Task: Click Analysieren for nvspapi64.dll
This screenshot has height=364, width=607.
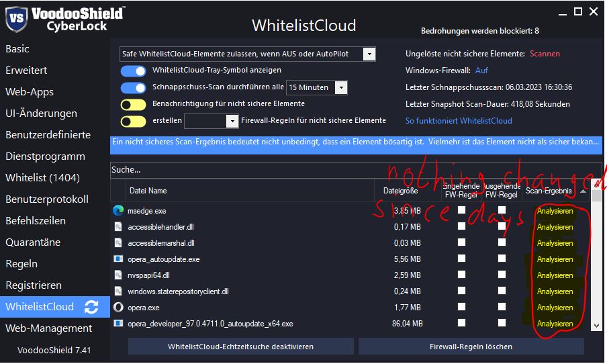Action: 555,275
